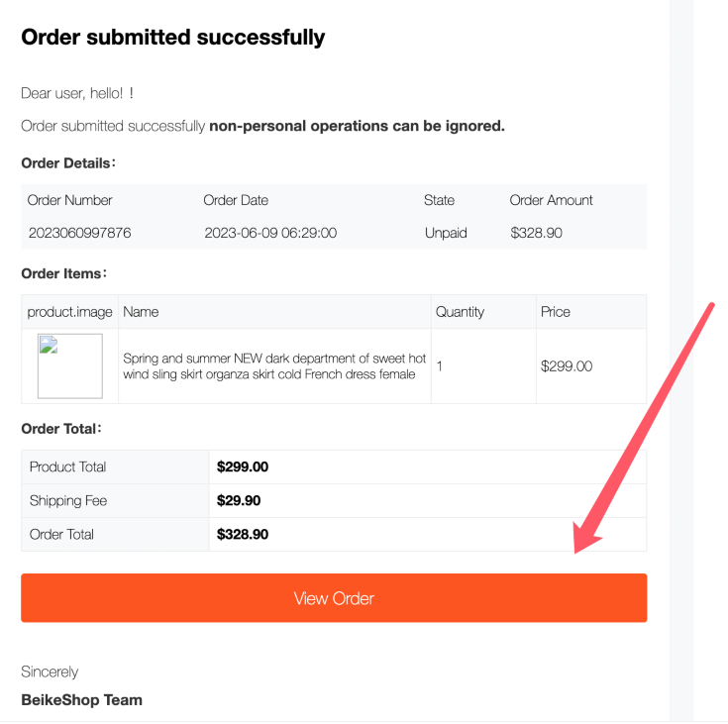728x724 pixels.
Task: Click the BeikeShop Team signature
Action: (x=81, y=700)
